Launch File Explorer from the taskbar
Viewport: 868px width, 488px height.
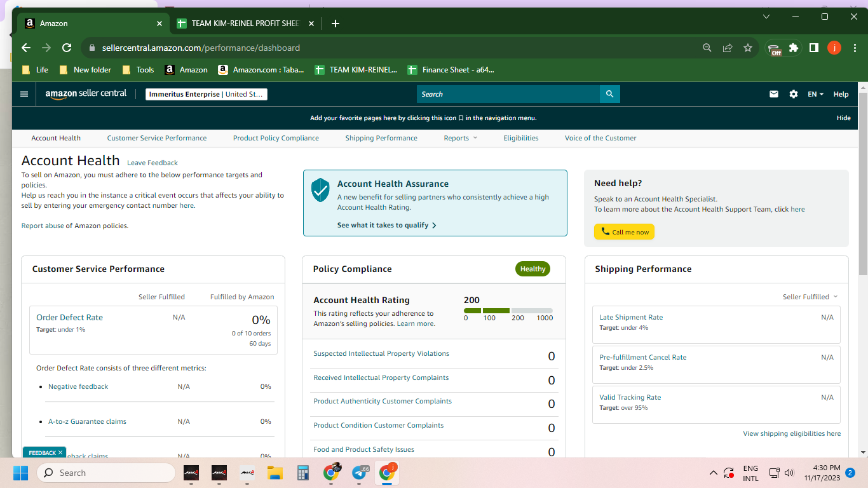point(275,473)
